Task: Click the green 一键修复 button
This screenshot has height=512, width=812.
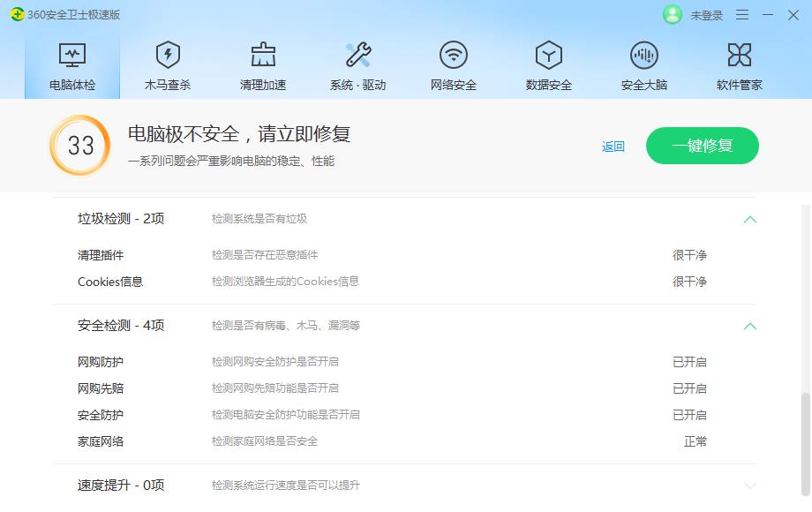Action: 702,146
